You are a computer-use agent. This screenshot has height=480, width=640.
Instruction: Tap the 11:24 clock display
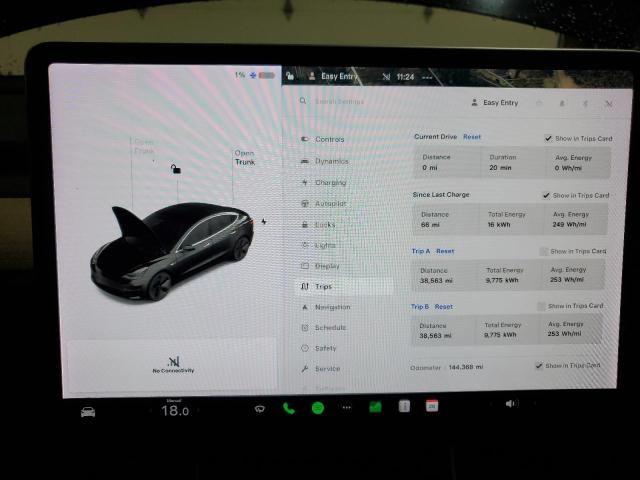point(405,77)
